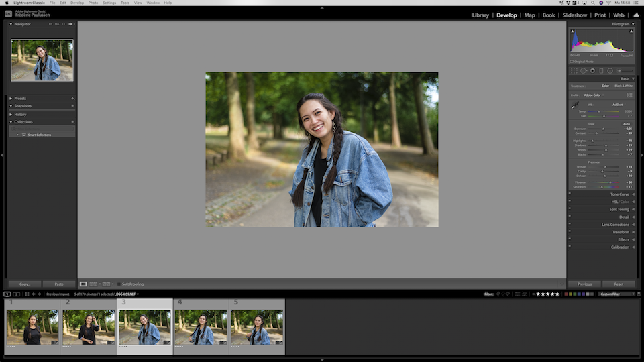The width and height of the screenshot is (644, 362).
Task: Switch to Loupe view in toolbar
Action: pos(83,284)
